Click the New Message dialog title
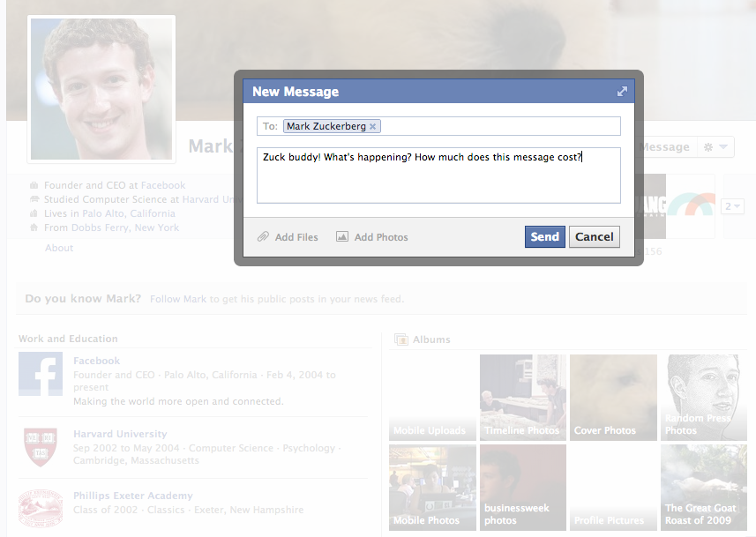Image resolution: width=756 pixels, height=537 pixels. pos(296,92)
